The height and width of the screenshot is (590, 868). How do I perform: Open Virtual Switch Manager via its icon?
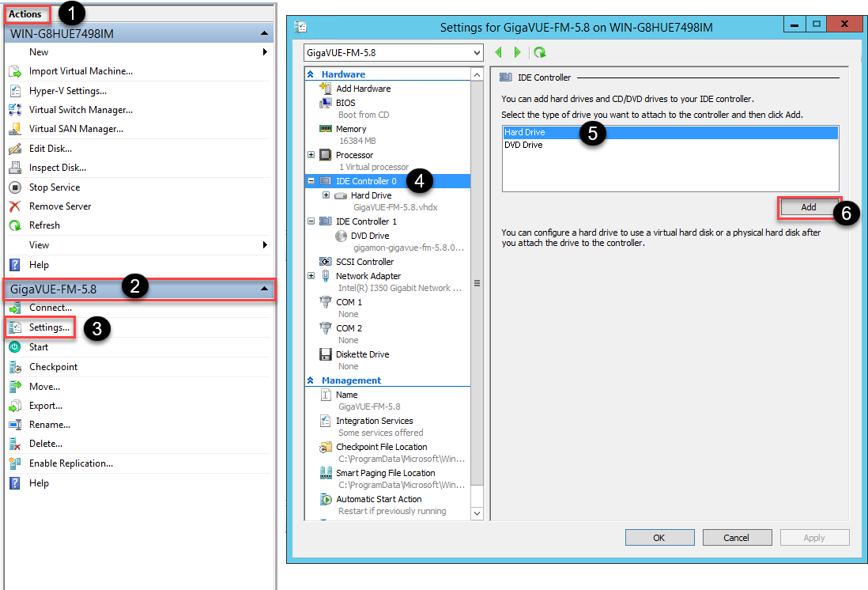[14, 110]
